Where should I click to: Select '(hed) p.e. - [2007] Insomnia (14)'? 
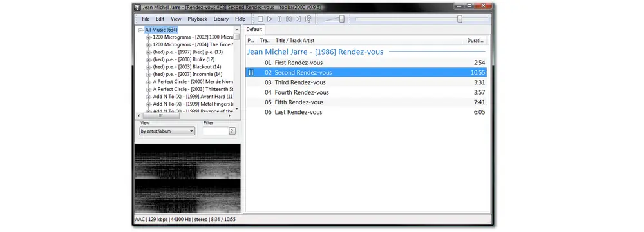(187, 74)
